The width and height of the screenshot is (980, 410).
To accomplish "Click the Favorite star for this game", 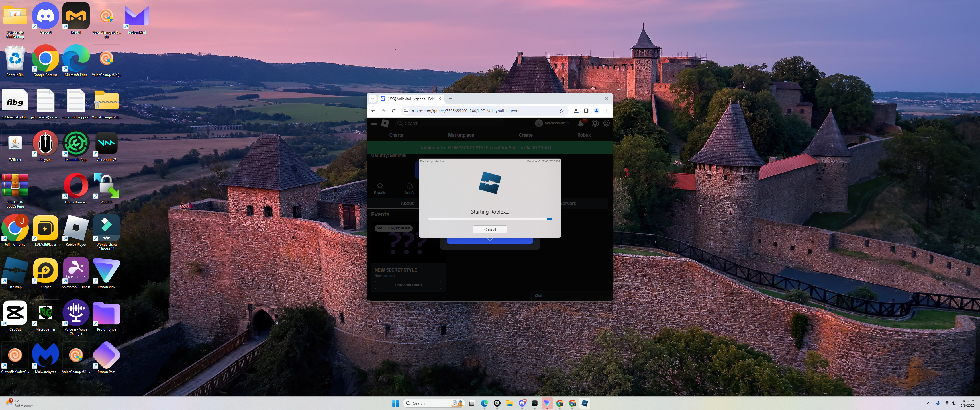I will pyautogui.click(x=380, y=188).
